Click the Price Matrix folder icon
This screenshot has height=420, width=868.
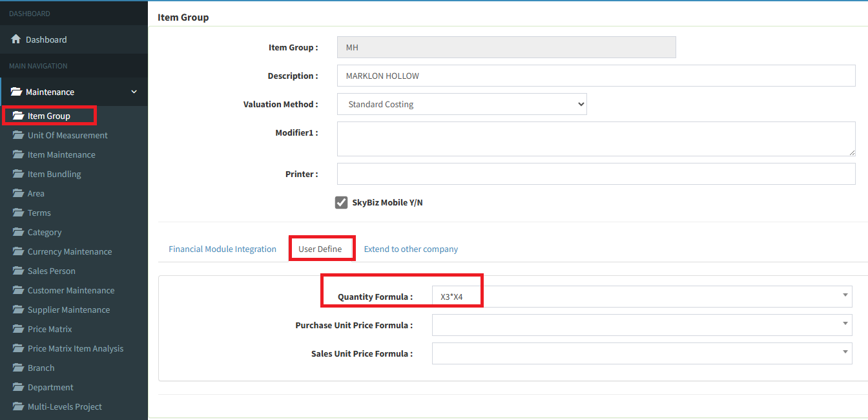[x=18, y=329]
